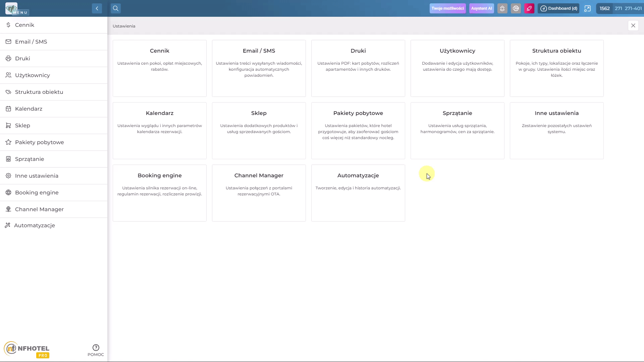Click the washer icon beside Sprzątanie
Screen dimensions: 644x362
coord(8,159)
